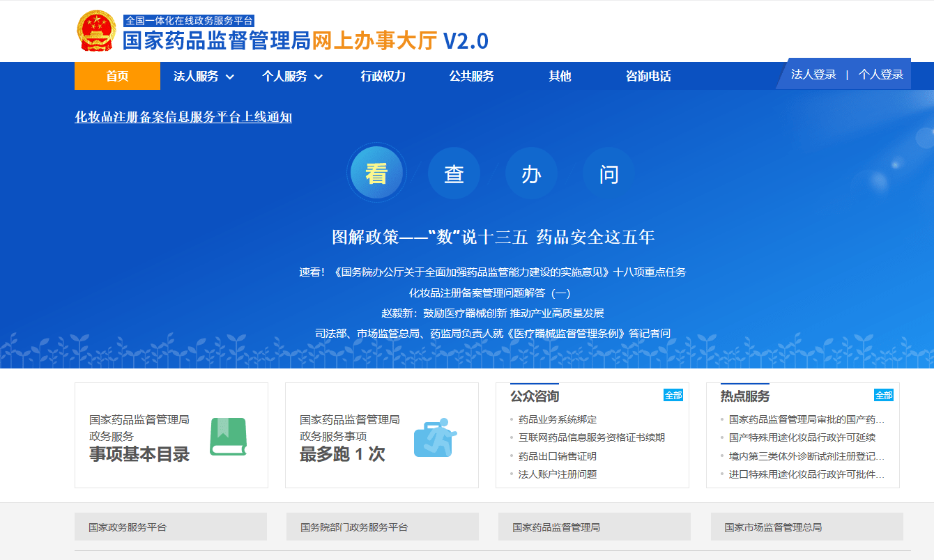Open 图解政策 十三五 药品安全这五年 headline
The height and width of the screenshot is (560, 934).
[x=493, y=237]
